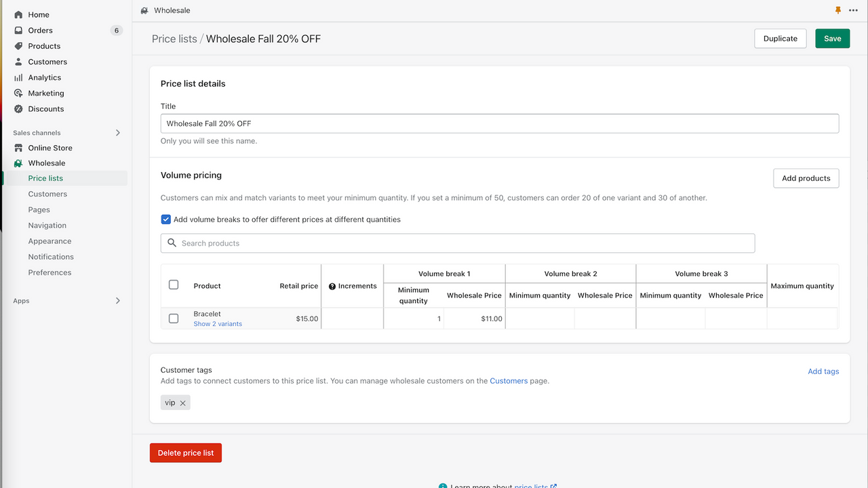Click the Marketing target icon
Screen dimensions: 868x488
(18, 93)
